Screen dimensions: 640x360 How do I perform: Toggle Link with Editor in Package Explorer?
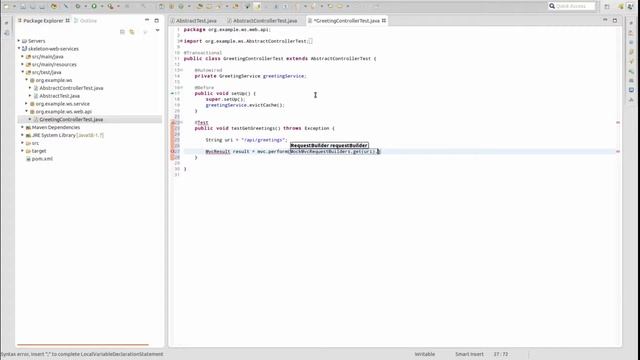point(132,32)
